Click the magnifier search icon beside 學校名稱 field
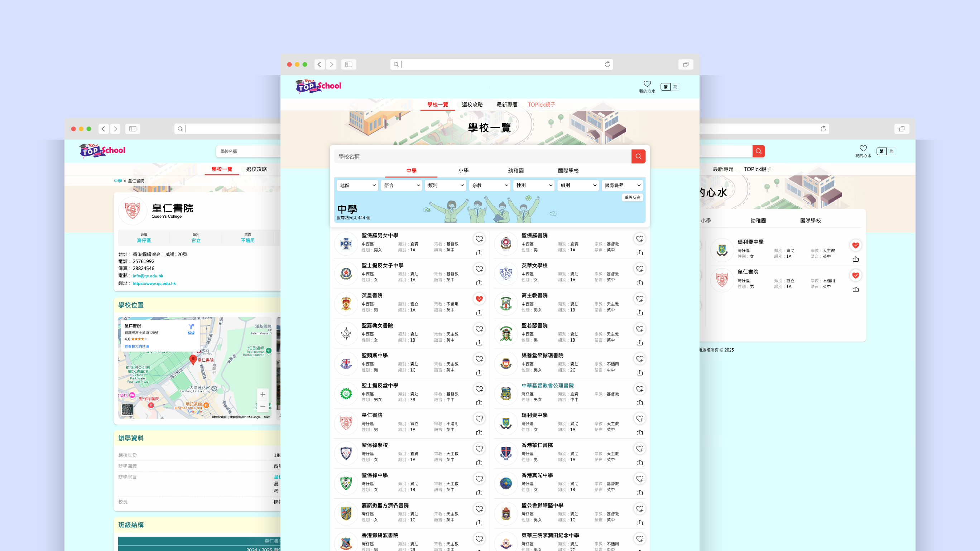980x551 pixels. [638, 156]
